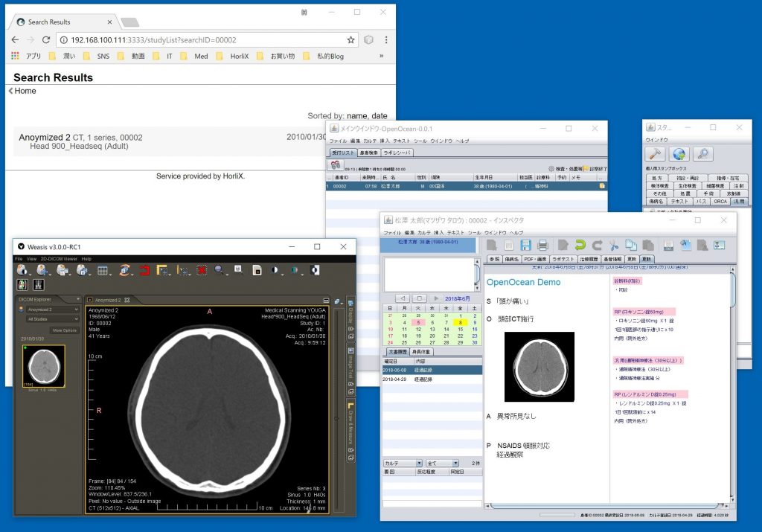This screenshot has height=532, width=762.
Task: Select the red delete-selection icon in Weasis toolbar
Action: coord(202,270)
